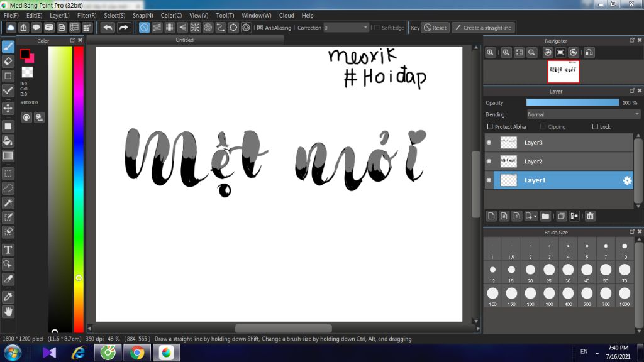This screenshot has width=644, height=362.
Task: Open the Correction dropdown
Action: 347,28
